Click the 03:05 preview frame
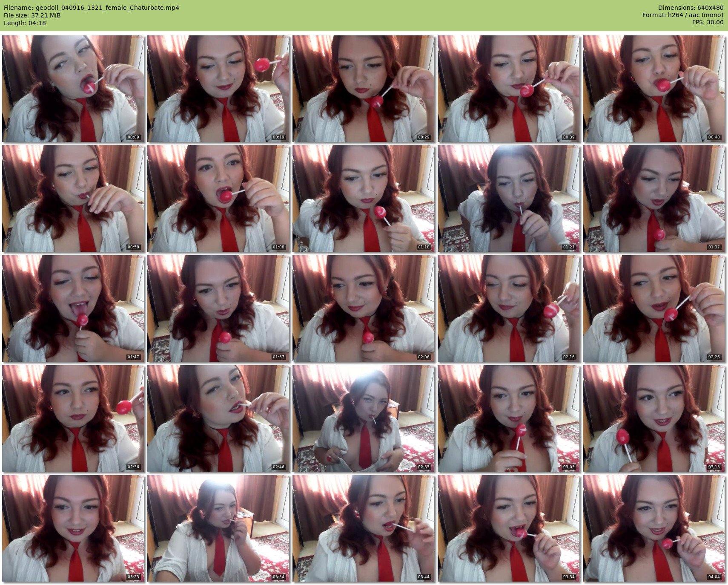Screen dimensions: 728x585 click(509, 418)
